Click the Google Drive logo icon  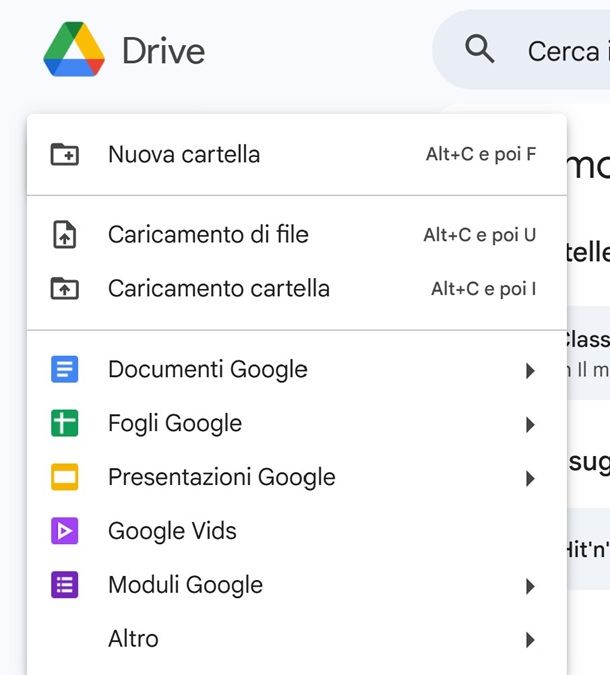pyautogui.click(x=74, y=50)
